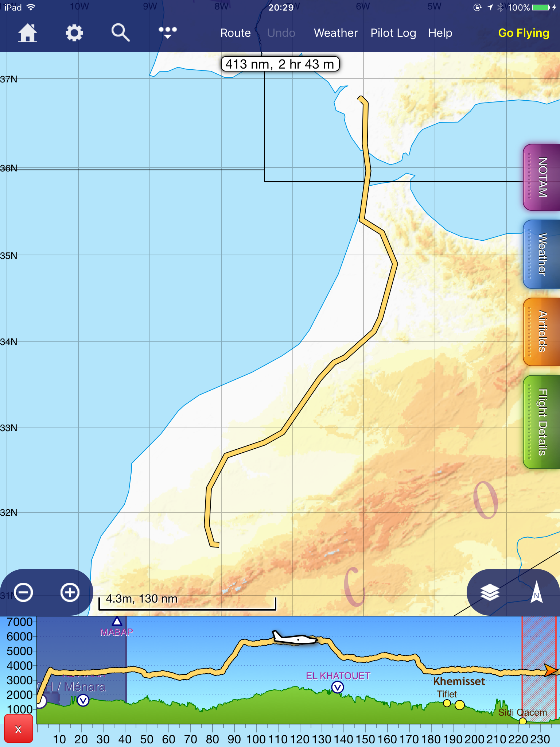The image size is (560, 747).
Task: Open the Airfields side tab
Action: tap(542, 332)
